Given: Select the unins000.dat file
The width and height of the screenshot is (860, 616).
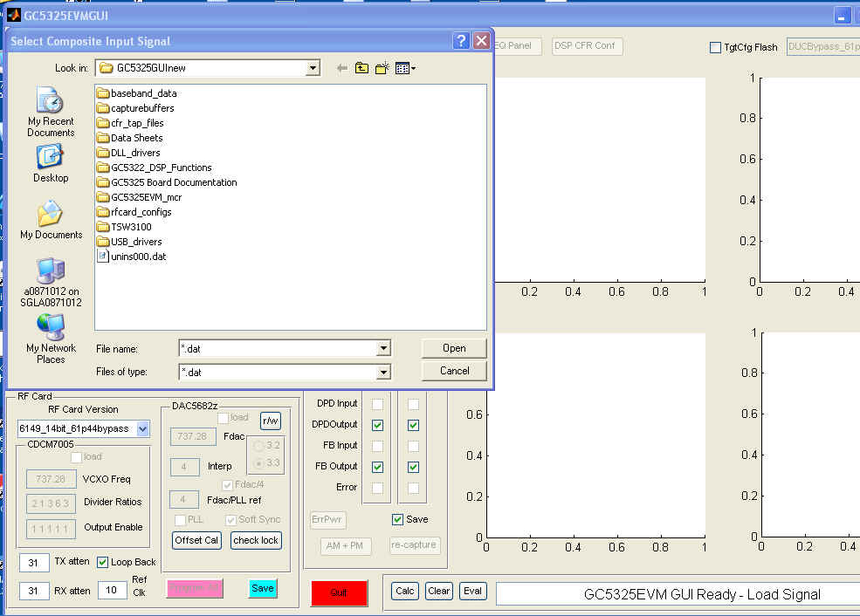Looking at the screenshot, I should pos(132,256).
